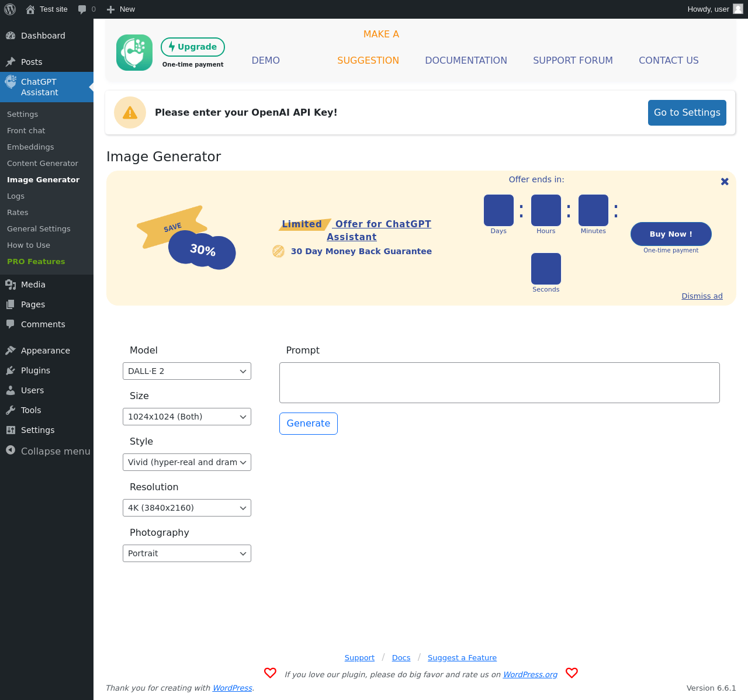
Task: Click the footer Docs link
Action: tap(401, 658)
